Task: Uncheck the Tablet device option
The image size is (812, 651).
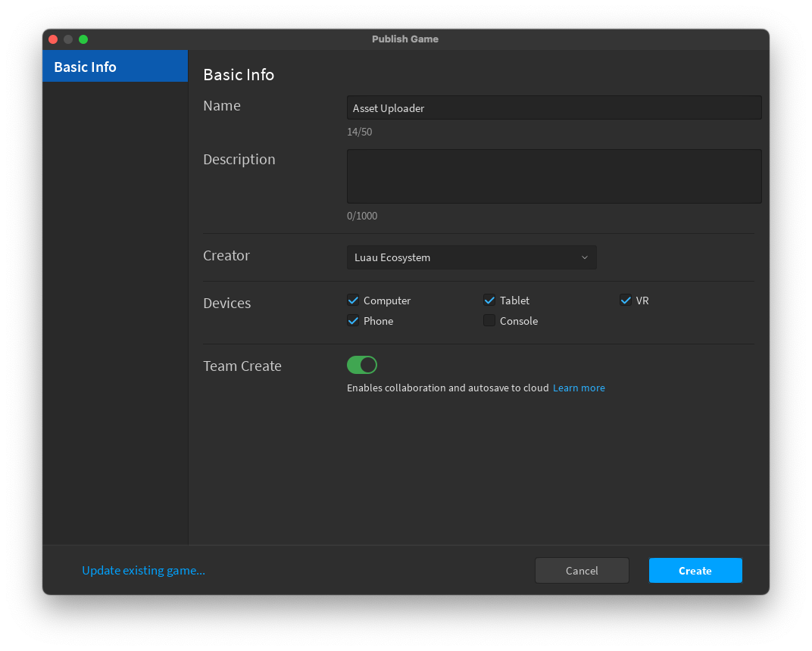Action: coord(489,300)
